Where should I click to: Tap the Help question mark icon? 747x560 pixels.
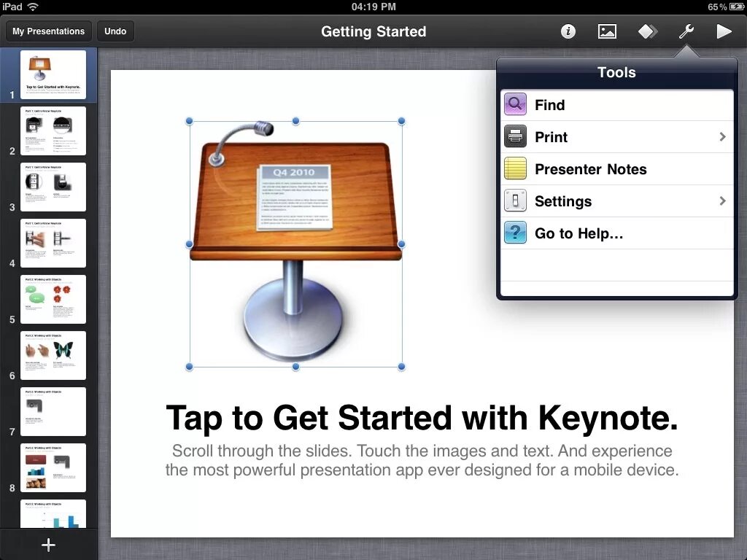pos(515,233)
